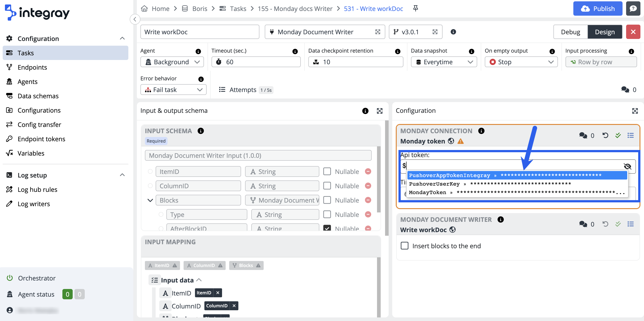
Task: Switch to the Debug tab
Action: 570,32
